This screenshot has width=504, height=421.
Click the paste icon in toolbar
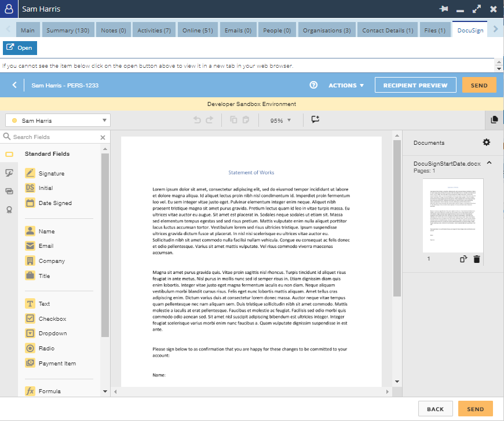246,120
